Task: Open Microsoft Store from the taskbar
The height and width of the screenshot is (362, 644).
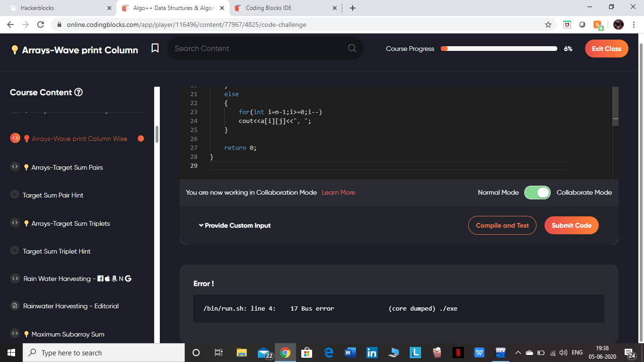Action: 306,353
